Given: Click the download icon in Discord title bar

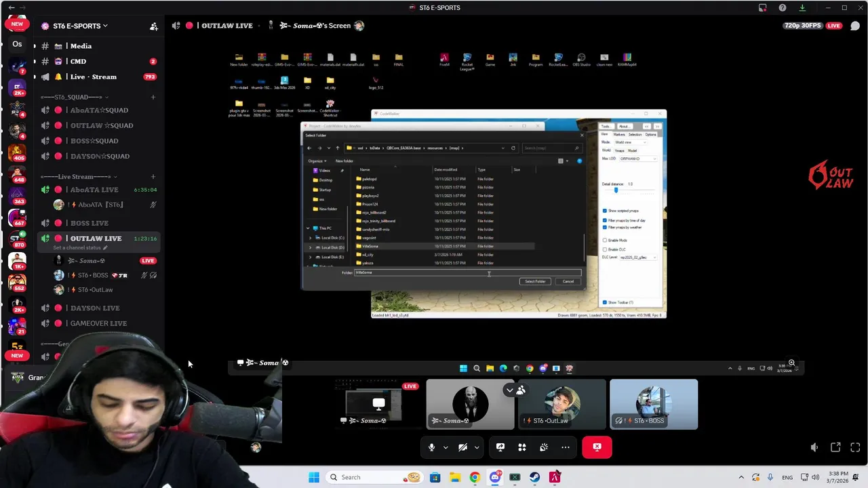Looking at the screenshot, I should coord(802,8).
